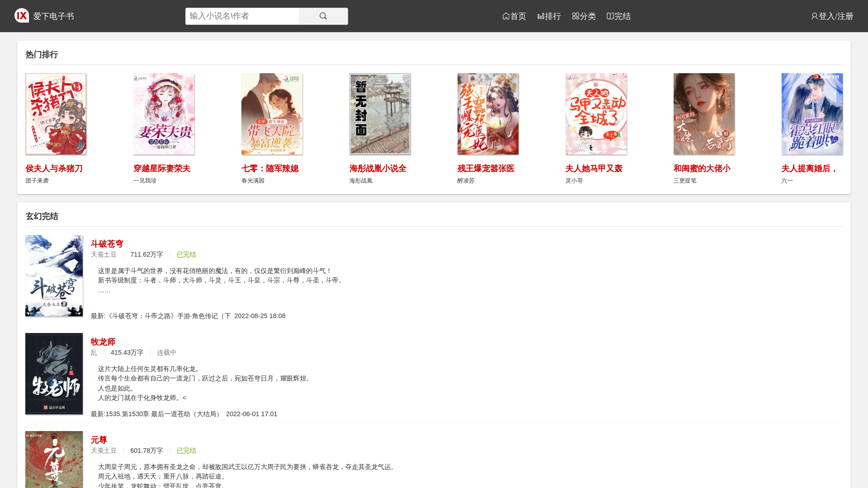Click author name 六一

[787, 181]
